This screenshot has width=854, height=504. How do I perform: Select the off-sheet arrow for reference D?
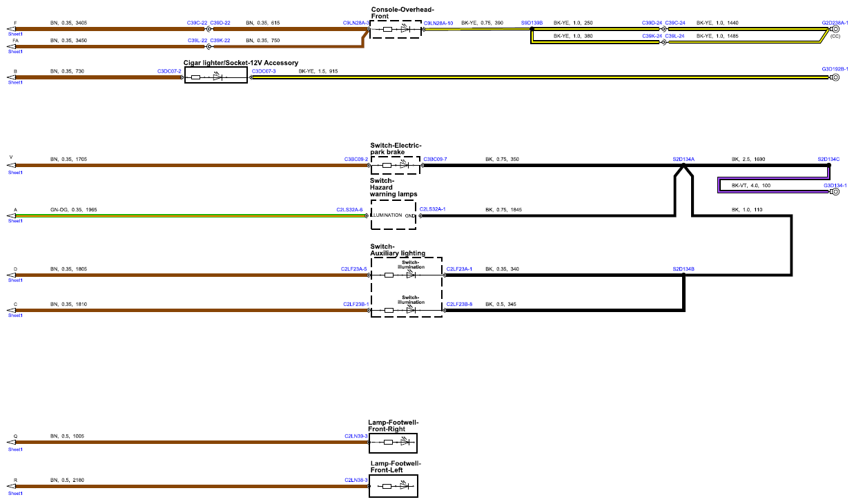click(12, 275)
